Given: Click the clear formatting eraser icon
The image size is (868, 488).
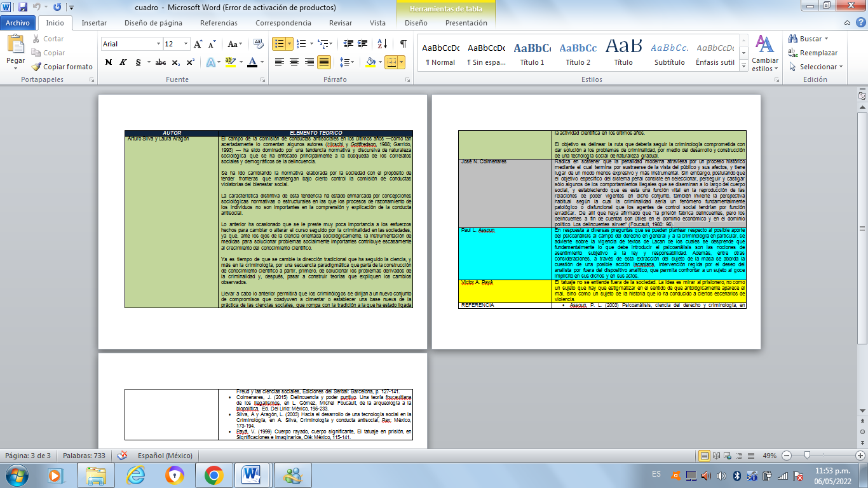Looking at the screenshot, I should [x=259, y=44].
